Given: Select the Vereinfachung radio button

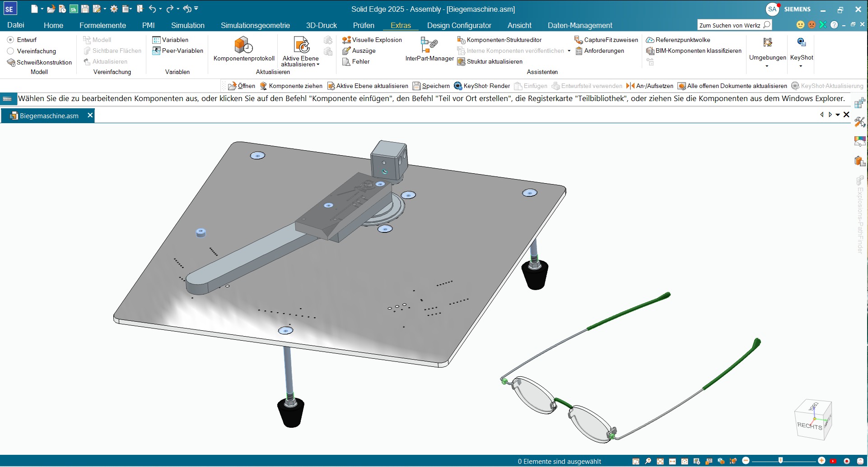Looking at the screenshot, I should click(x=11, y=51).
